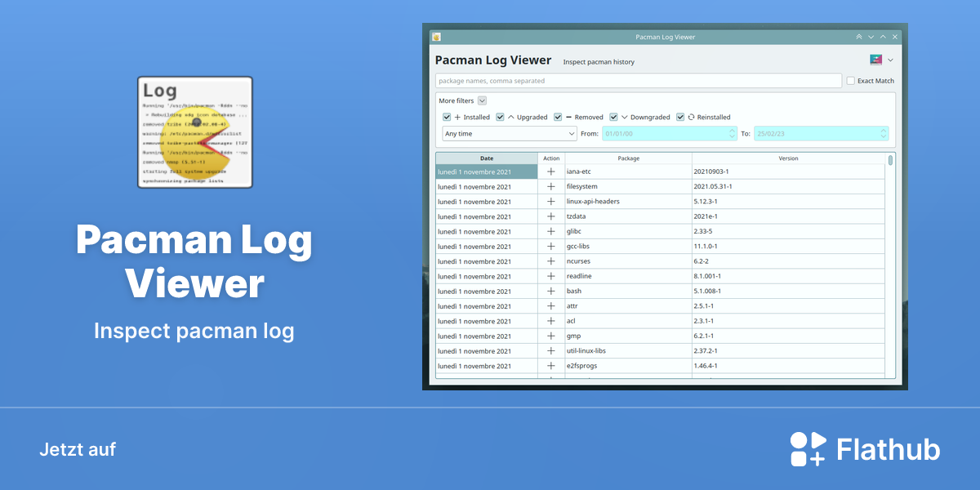Select the date cell in the bash row
This screenshot has width=980, height=490.
[487, 291]
